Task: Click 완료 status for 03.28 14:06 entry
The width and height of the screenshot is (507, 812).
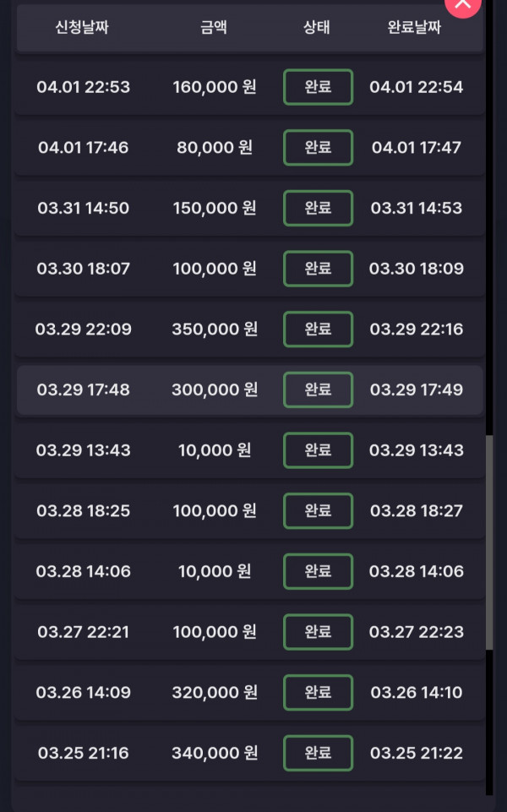Action: (x=318, y=571)
